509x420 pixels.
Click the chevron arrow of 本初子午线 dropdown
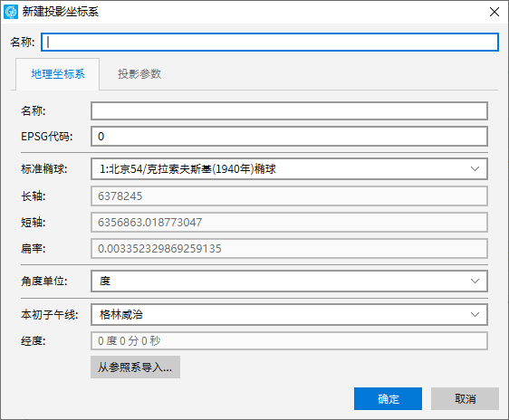point(475,314)
